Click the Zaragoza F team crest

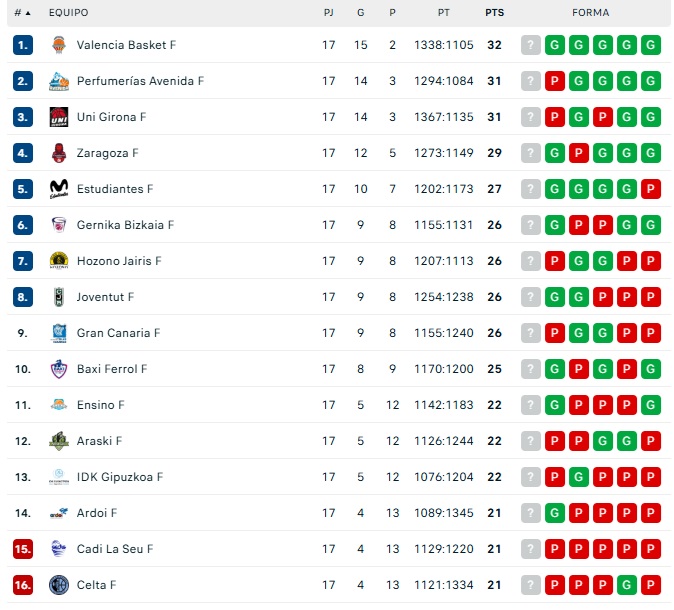point(59,153)
